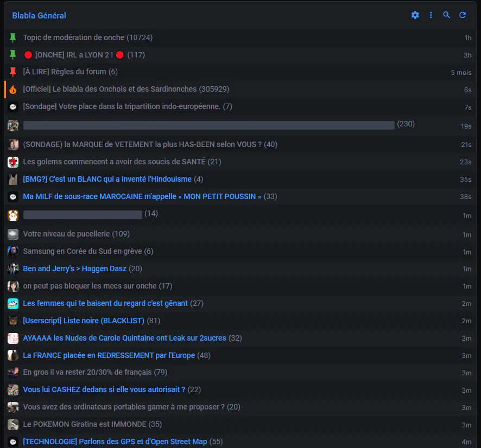Click the red pin icon beside Règles du forum
The image size is (481, 448).
click(x=12, y=72)
